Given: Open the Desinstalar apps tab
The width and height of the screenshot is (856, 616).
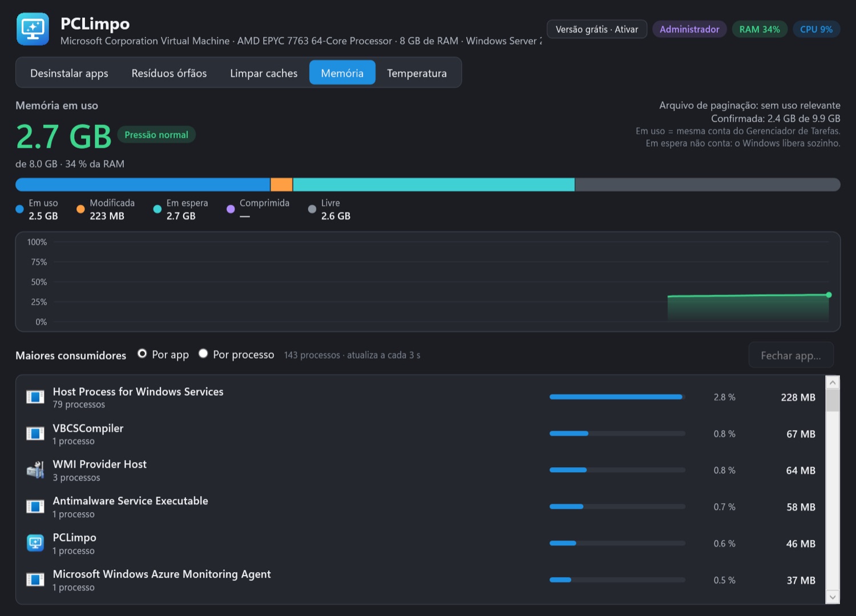Looking at the screenshot, I should coord(69,73).
